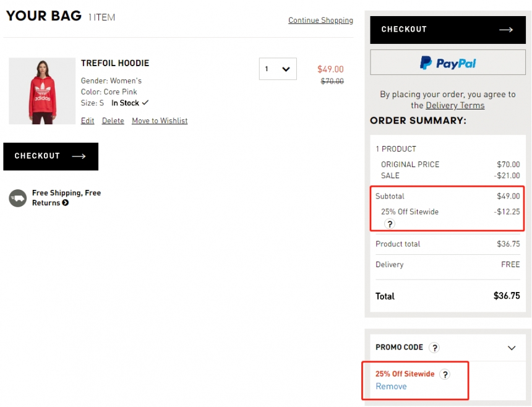532x407 pixels.
Task: Click the Color: Core Pink detail
Action: 109,92
